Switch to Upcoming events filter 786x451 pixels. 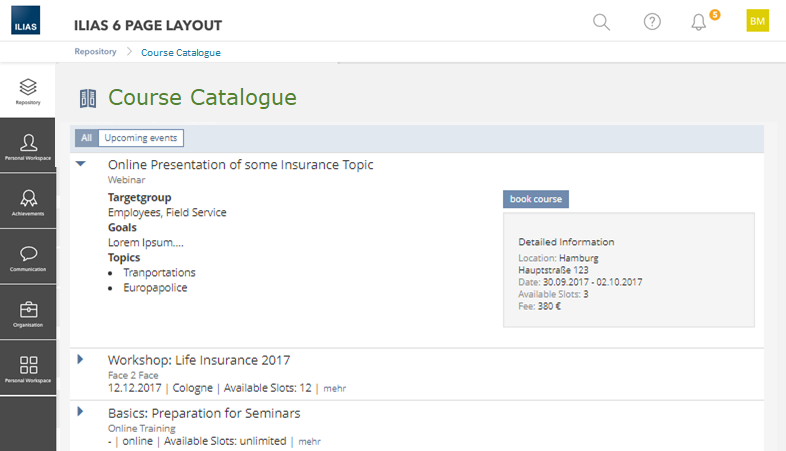pos(141,138)
